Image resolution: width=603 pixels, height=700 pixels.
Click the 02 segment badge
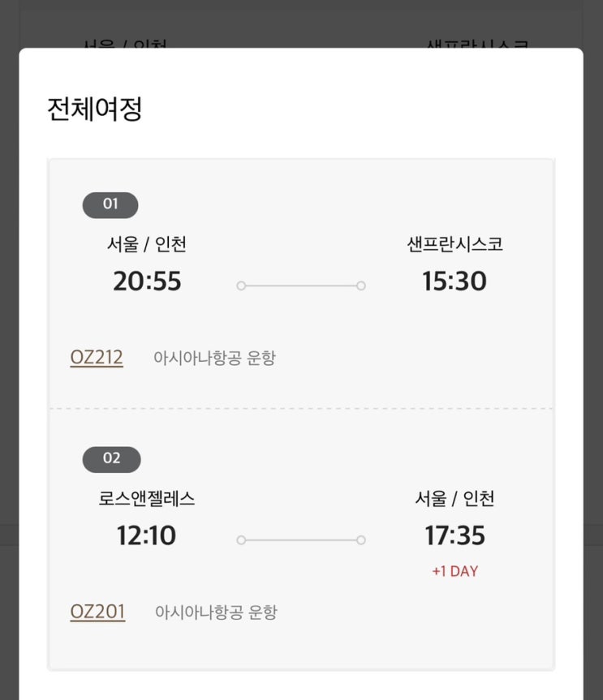[x=111, y=459]
